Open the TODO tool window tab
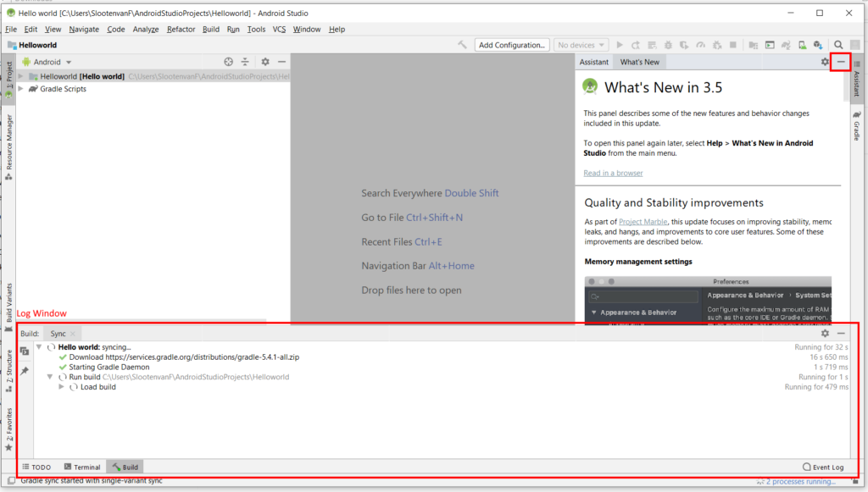 (36, 467)
